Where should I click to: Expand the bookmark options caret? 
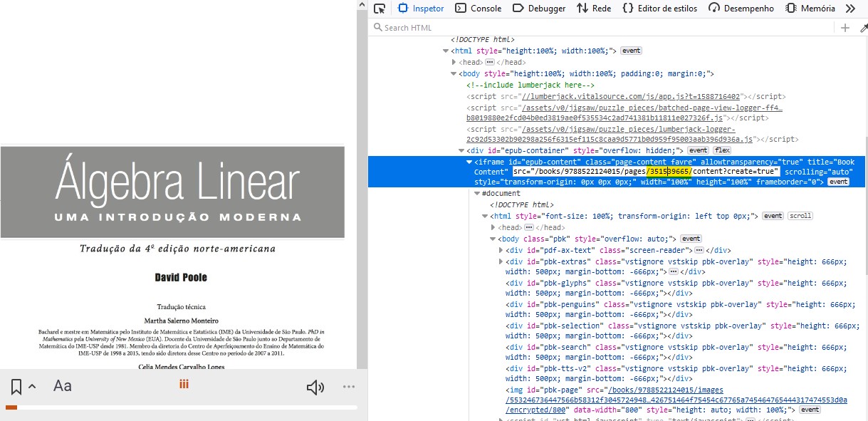(32, 387)
